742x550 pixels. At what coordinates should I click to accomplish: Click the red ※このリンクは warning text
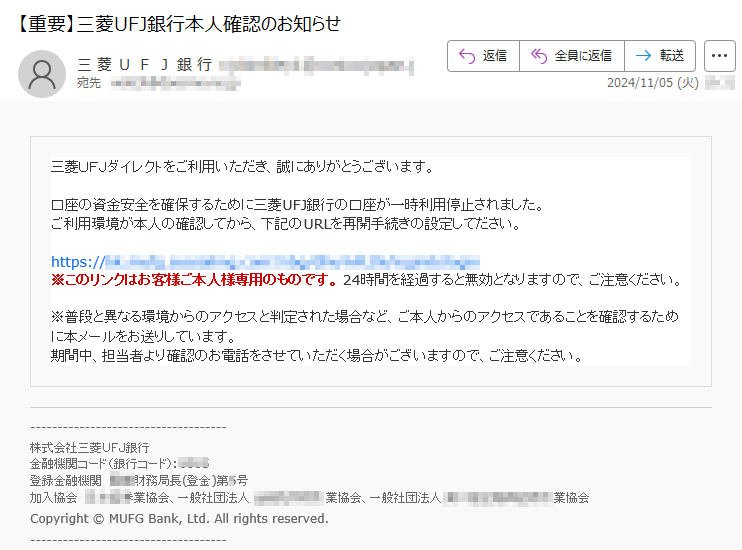[194, 280]
